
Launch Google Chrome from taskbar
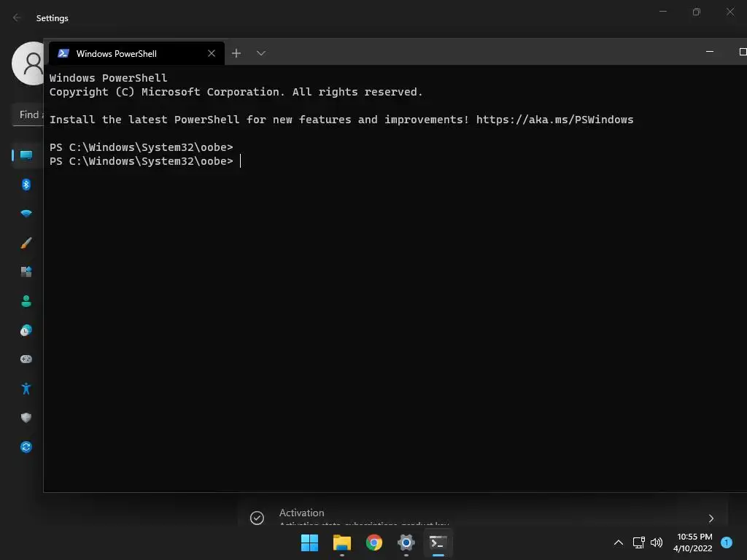point(374,542)
